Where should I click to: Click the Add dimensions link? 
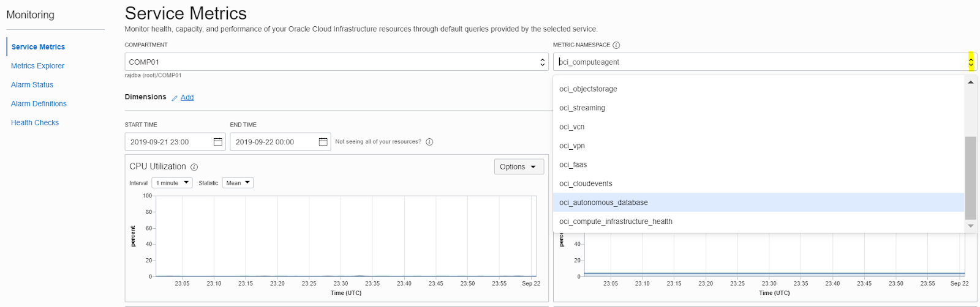click(187, 97)
